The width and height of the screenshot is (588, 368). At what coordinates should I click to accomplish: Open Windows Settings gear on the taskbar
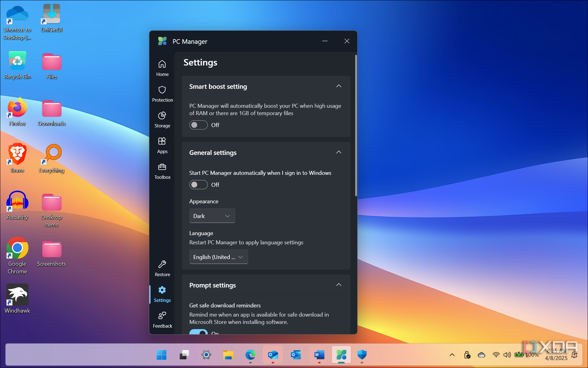(206, 355)
